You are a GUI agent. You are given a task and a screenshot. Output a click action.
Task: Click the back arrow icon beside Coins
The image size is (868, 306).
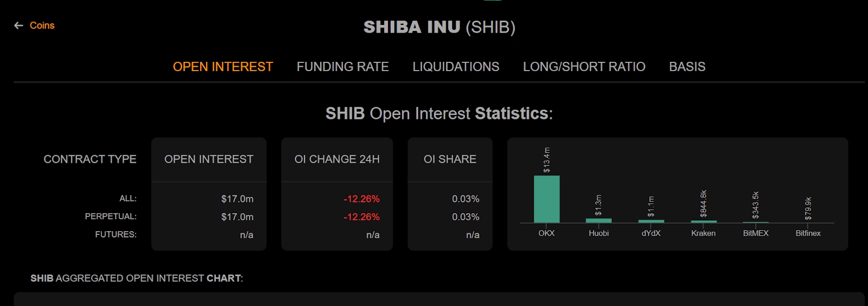18,25
